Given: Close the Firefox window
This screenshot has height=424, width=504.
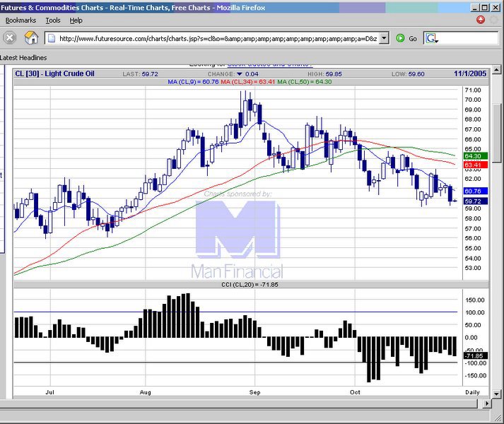Looking at the screenshot, I should click(496, 8).
